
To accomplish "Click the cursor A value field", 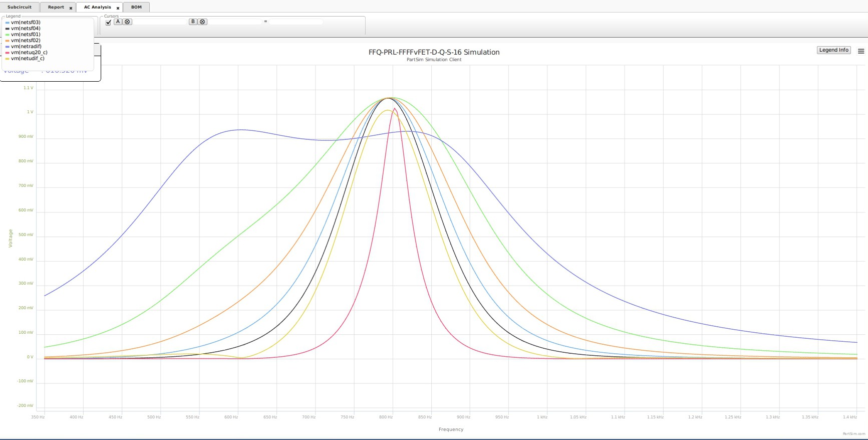I will click(160, 22).
